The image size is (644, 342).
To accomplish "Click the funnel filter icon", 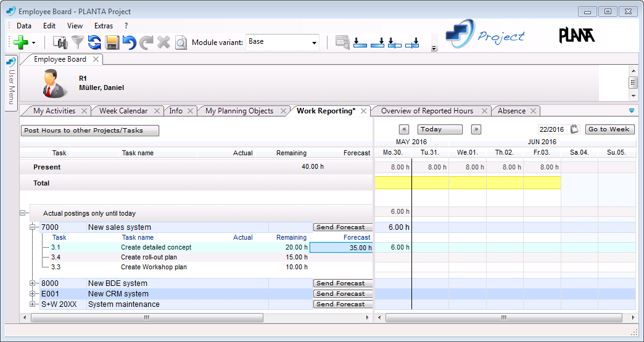I will (x=78, y=43).
